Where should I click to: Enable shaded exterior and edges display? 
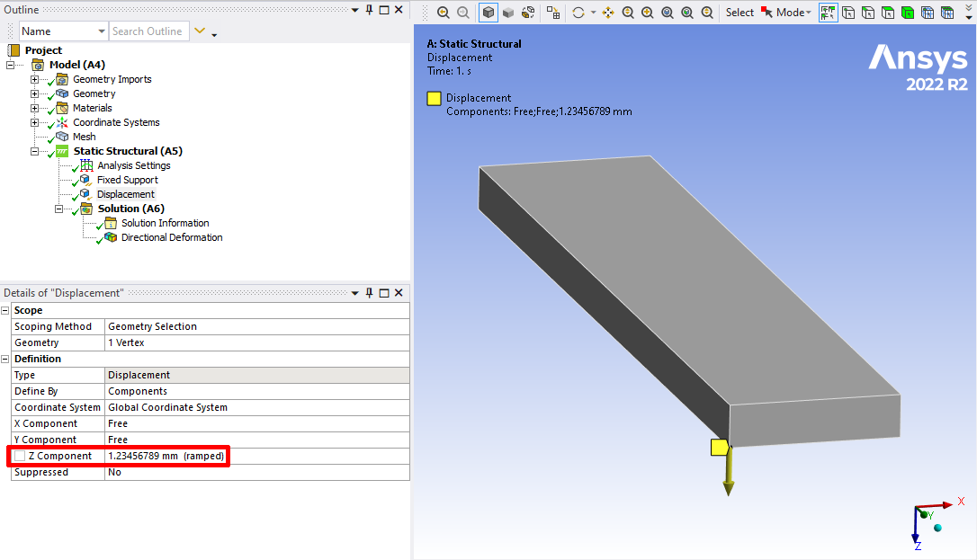pos(488,13)
